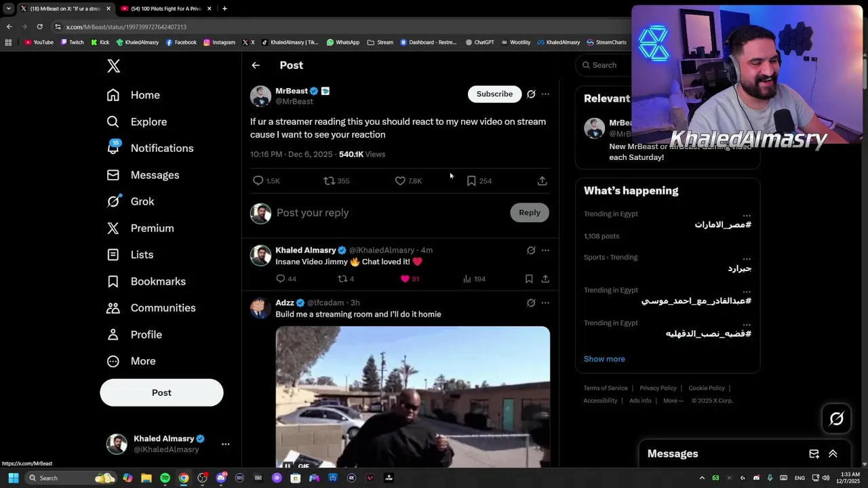
Task: Open YouTube bookmark
Action: (x=39, y=42)
